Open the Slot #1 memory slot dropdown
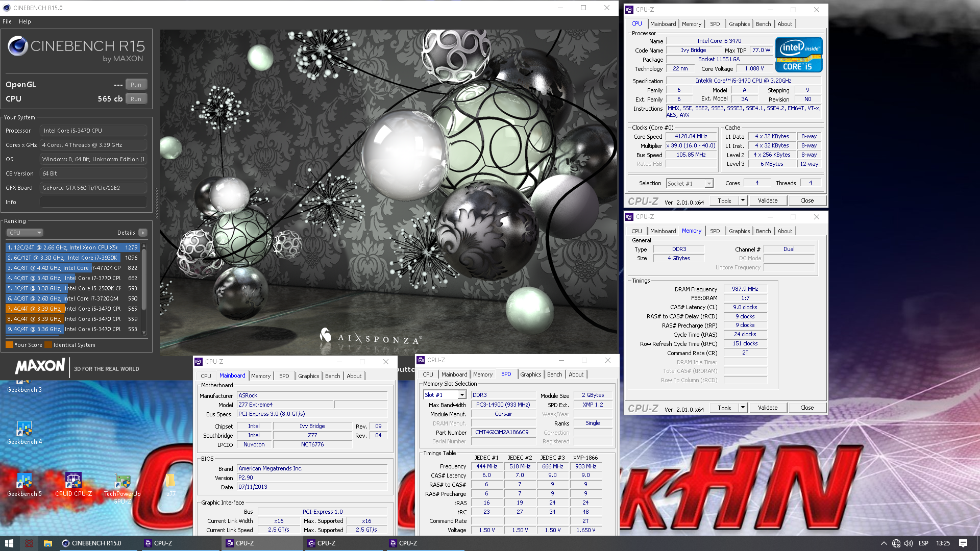980x551 pixels. [x=445, y=395]
